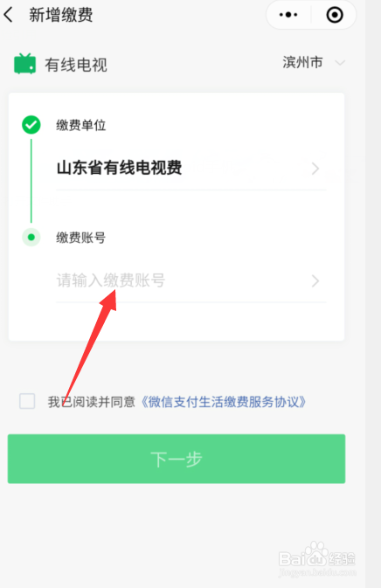The height and width of the screenshot is (588, 381).
Task: Check the 我已阅读并同意 agreement checkbox
Action: 27,401
